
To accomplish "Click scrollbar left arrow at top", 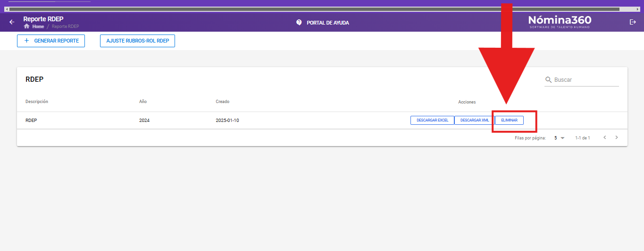I will (7, 9).
